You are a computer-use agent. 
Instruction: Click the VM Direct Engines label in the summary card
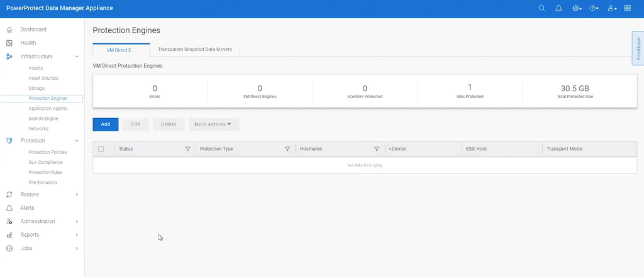coord(260,97)
